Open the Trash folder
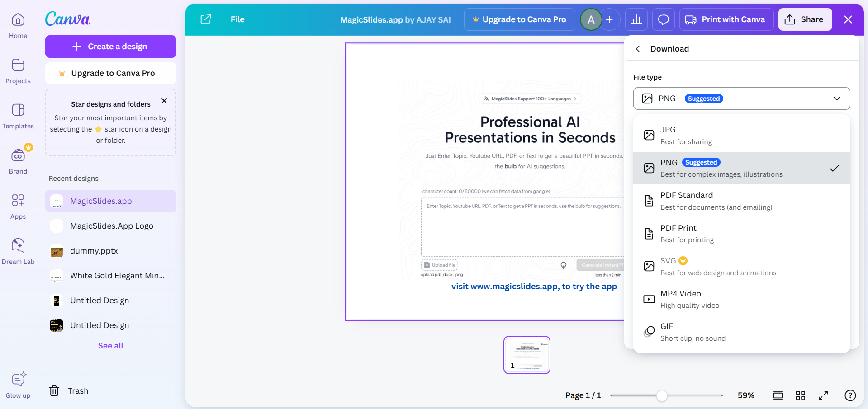The width and height of the screenshot is (868, 409). click(69, 391)
